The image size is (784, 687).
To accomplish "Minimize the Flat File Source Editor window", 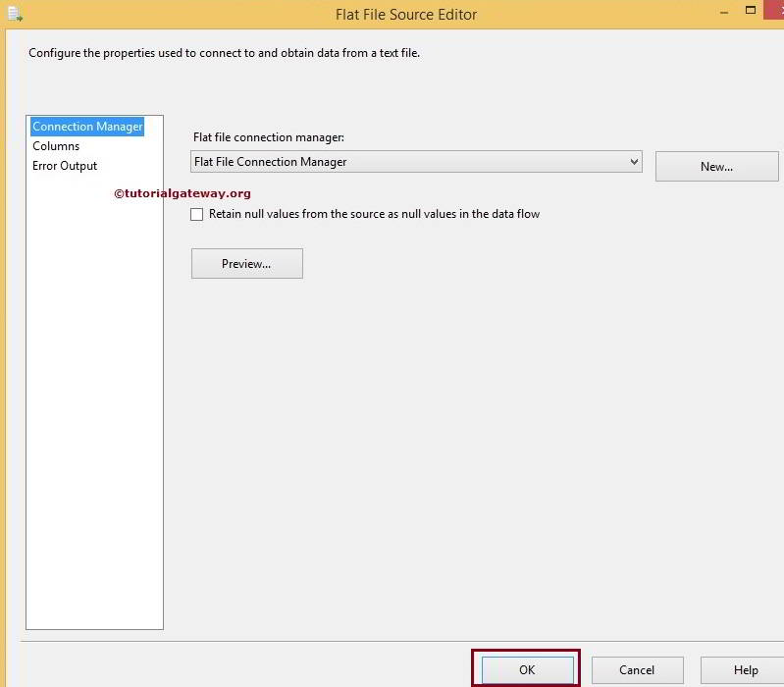I will [x=724, y=12].
